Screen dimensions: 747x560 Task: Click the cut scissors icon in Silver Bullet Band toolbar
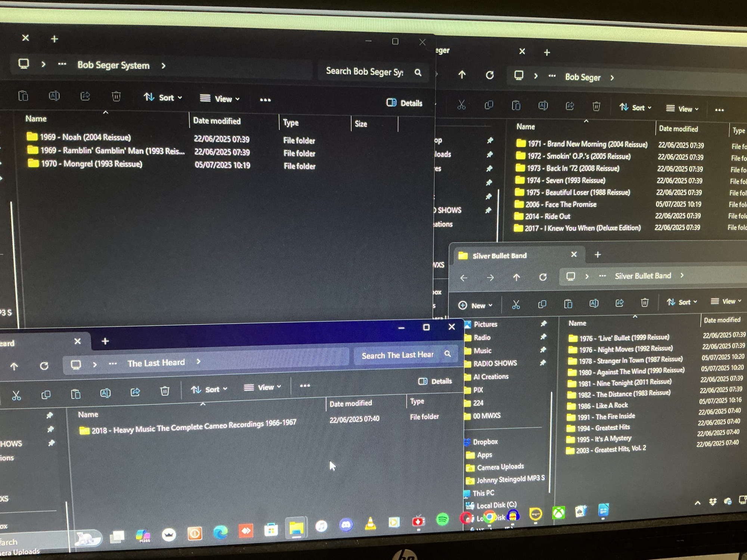pyautogui.click(x=516, y=305)
